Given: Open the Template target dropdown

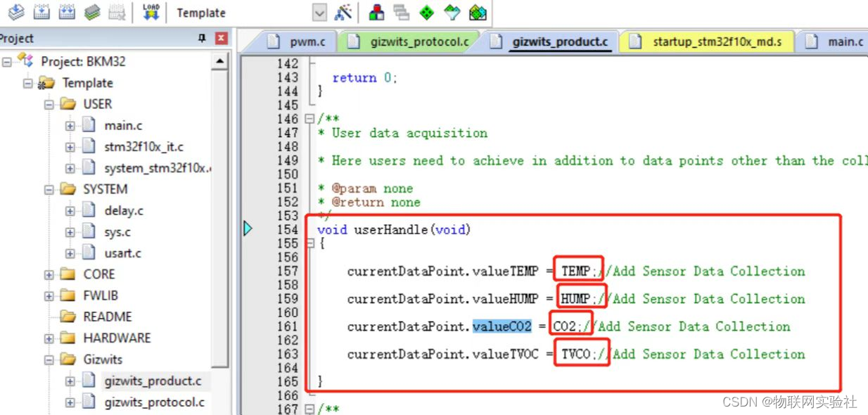Looking at the screenshot, I should pyautogui.click(x=319, y=13).
